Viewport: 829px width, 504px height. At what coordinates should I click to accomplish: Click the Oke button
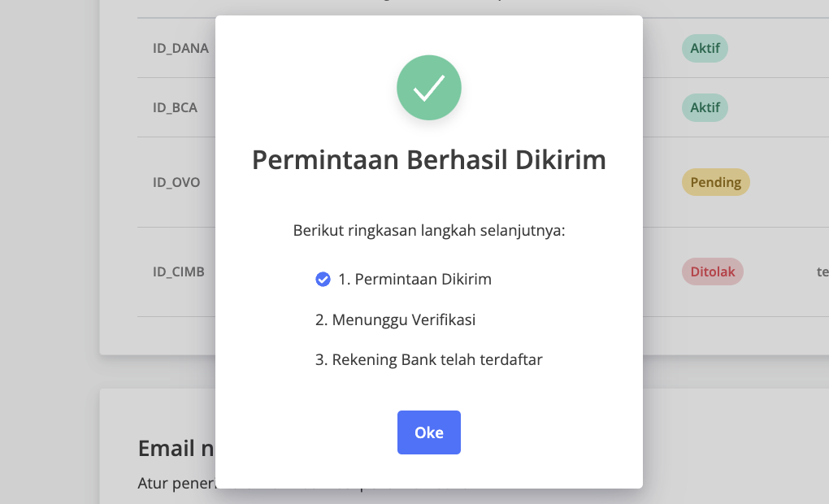[429, 432]
